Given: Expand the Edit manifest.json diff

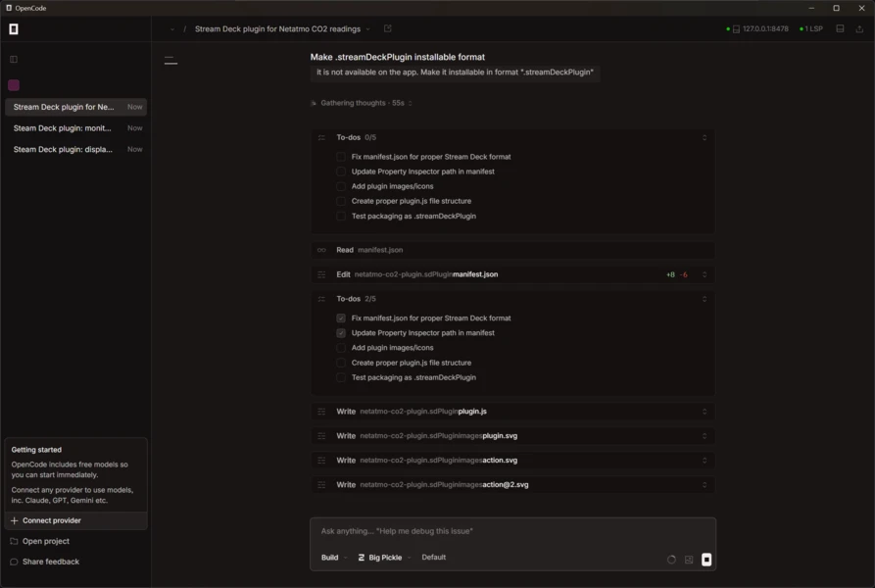Looking at the screenshot, I should click(x=705, y=274).
